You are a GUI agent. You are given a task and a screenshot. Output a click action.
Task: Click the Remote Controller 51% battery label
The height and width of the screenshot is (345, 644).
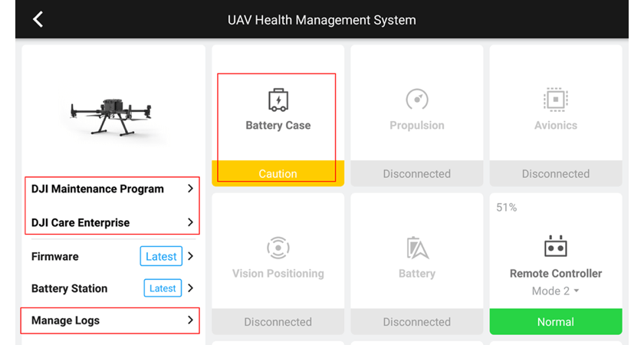[x=507, y=208]
